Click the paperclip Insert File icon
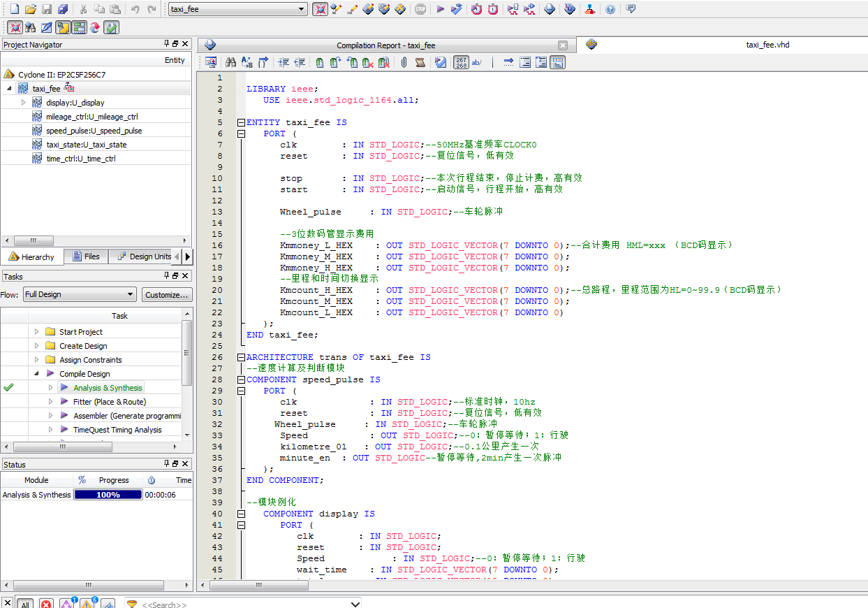Viewport: 868px width, 608px height. 404,62
